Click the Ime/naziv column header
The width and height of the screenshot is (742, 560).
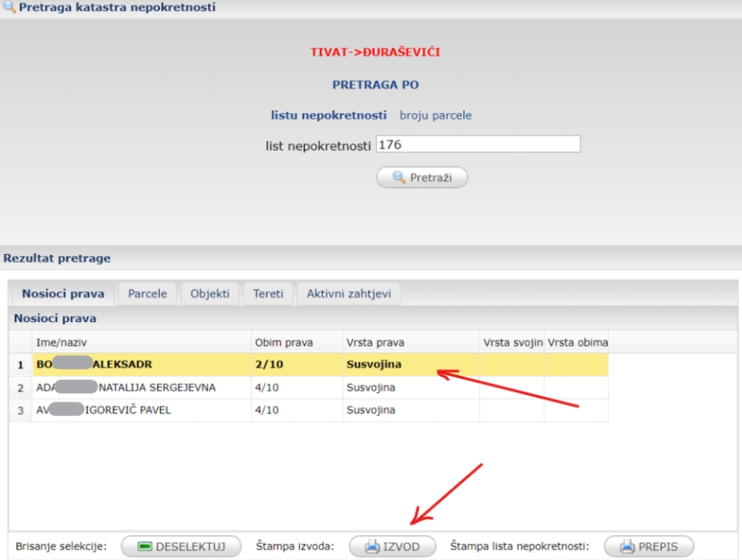142,343
